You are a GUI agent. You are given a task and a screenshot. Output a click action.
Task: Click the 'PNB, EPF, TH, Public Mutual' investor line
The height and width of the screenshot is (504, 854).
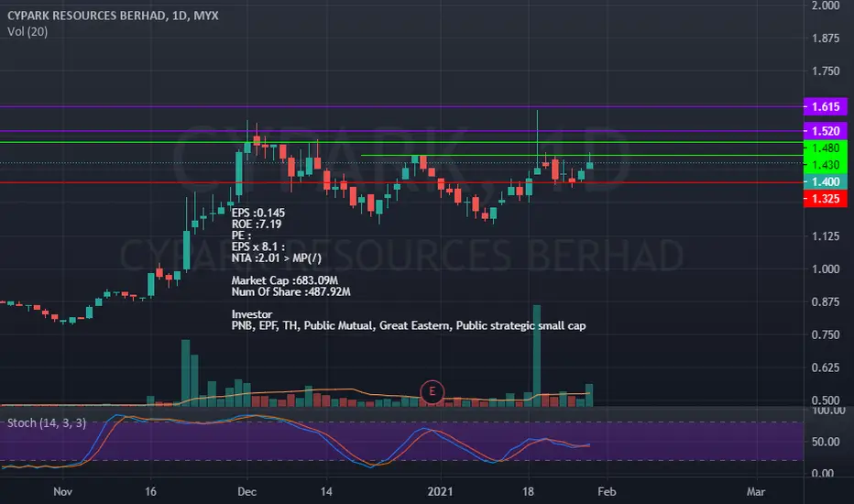point(409,325)
